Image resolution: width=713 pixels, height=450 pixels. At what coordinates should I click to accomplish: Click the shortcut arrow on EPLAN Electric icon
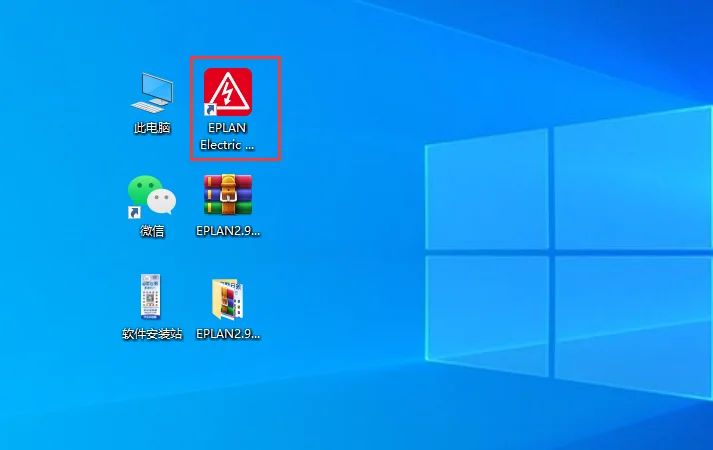pos(210,110)
